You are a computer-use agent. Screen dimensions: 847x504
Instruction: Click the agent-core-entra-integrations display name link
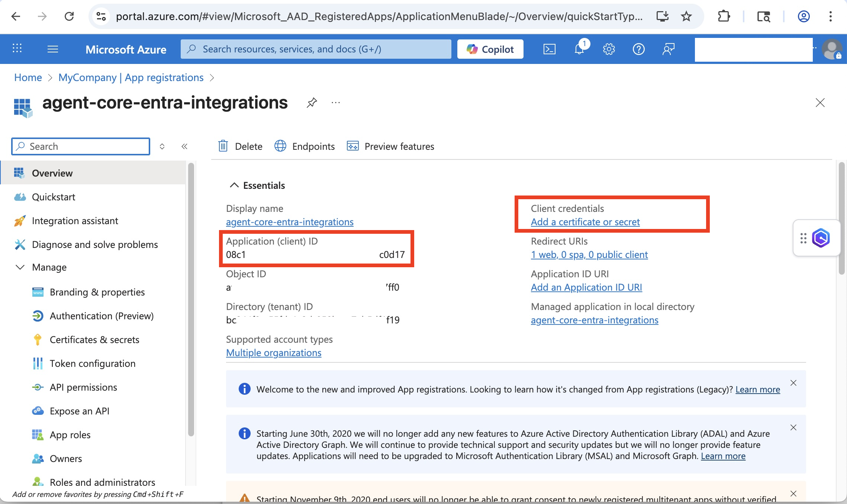pyautogui.click(x=290, y=222)
